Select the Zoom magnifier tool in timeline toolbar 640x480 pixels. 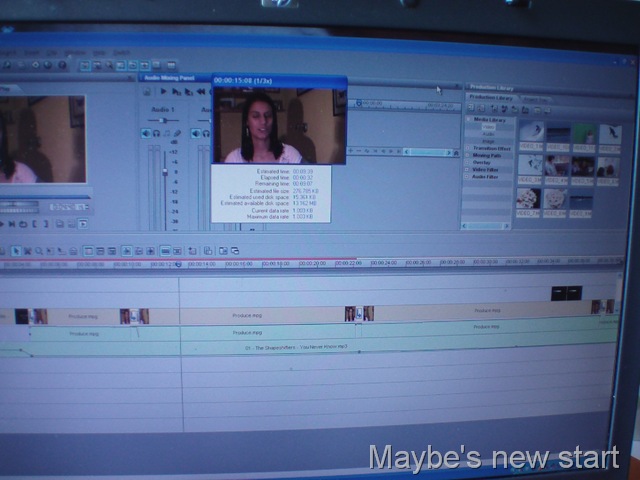pyautogui.click(x=39, y=251)
